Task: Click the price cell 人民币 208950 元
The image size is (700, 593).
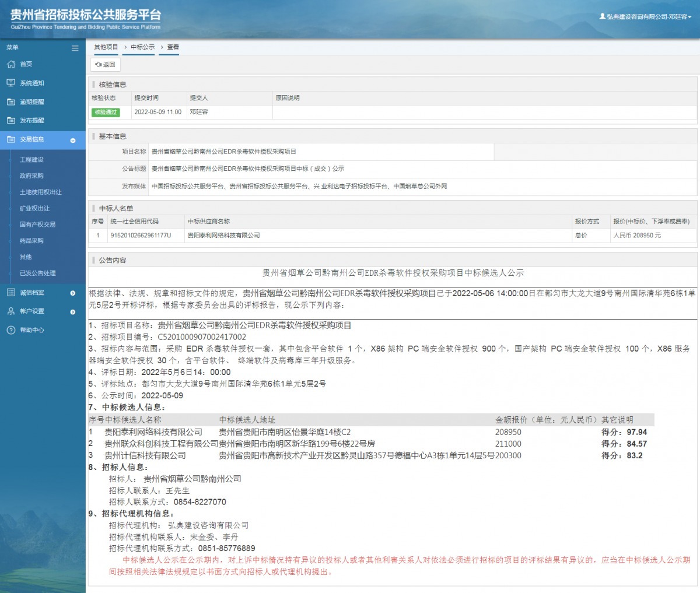Action: point(637,236)
